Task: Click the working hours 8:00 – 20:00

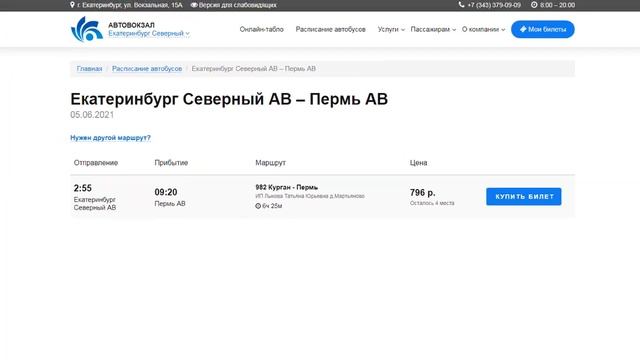Action: pos(557,5)
